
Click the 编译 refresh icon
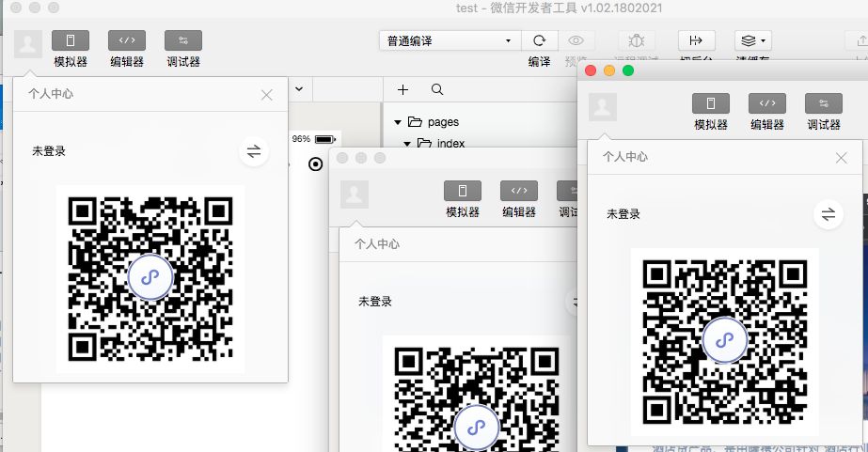coord(539,40)
